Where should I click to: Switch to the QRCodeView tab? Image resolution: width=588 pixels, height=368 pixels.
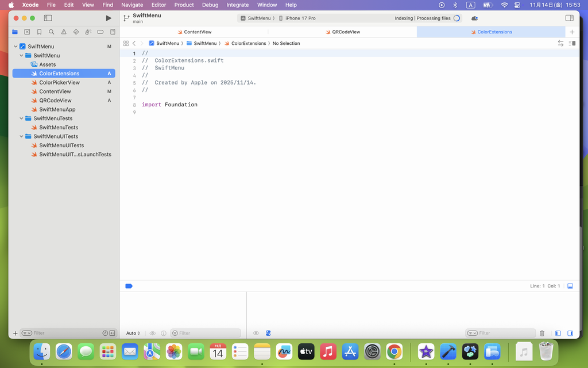[x=346, y=32]
